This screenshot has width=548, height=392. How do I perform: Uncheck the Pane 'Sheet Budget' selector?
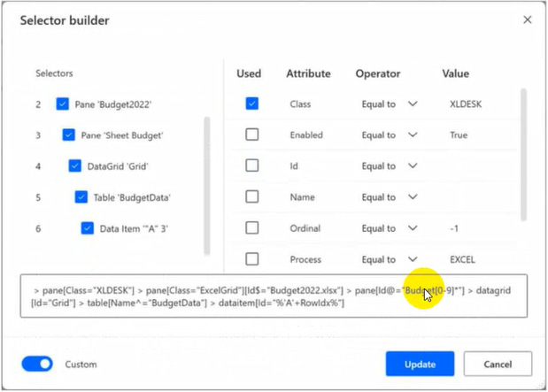(69, 135)
